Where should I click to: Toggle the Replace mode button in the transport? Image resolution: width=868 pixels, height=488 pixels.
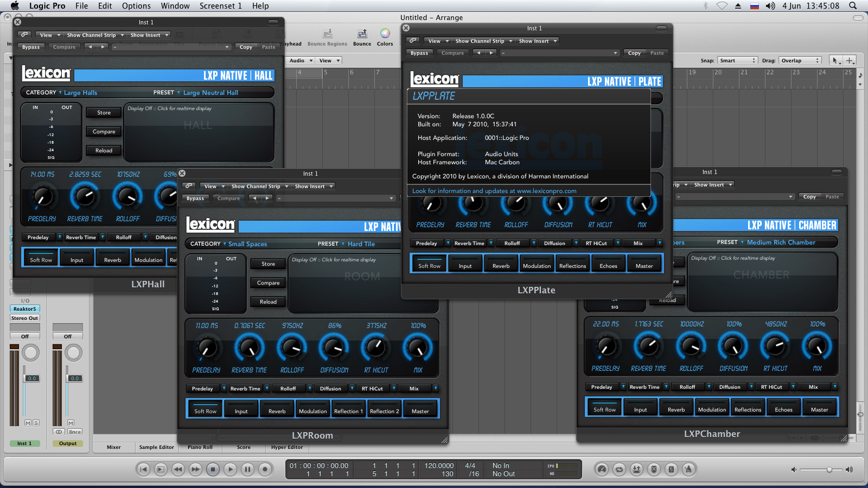654,470
